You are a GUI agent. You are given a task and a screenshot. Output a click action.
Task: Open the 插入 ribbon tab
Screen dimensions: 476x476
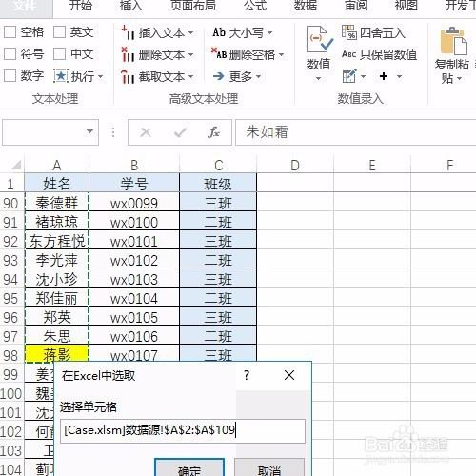[x=130, y=6]
